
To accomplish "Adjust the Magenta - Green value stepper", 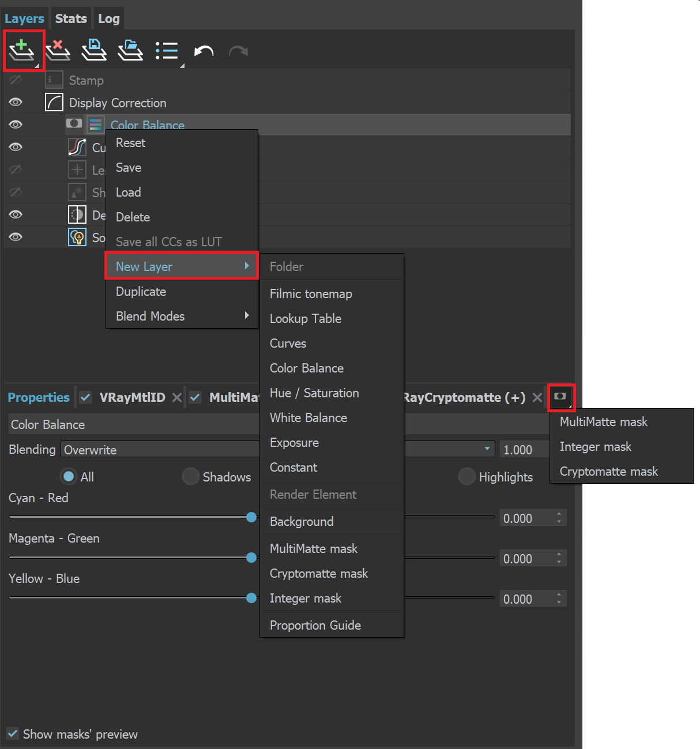I will [559, 558].
